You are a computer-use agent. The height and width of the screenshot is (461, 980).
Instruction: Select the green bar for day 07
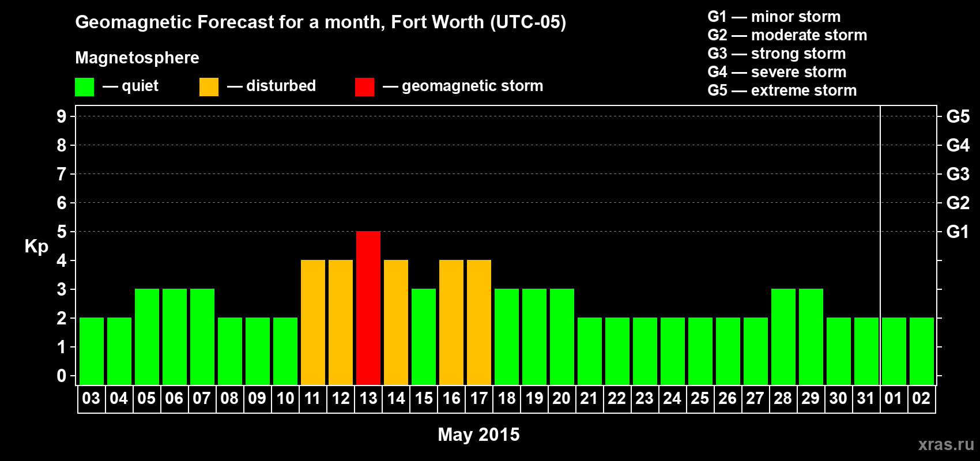(202, 337)
